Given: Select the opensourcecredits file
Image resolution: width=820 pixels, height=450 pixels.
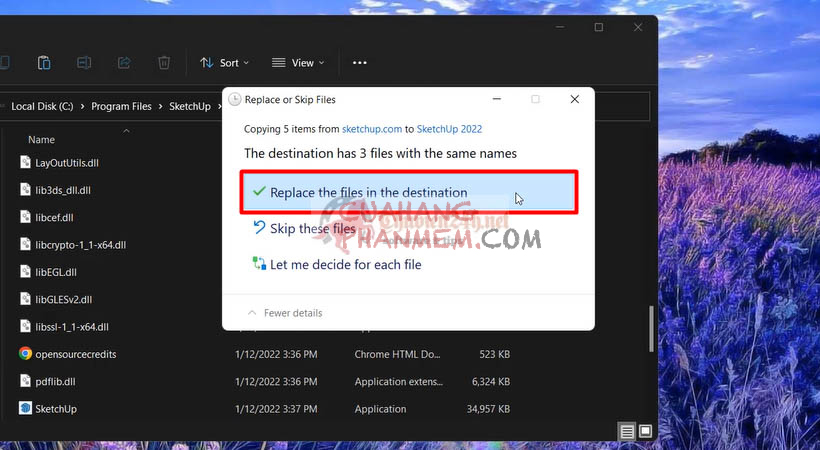Looking at the screenshot, I should [75, 354].
